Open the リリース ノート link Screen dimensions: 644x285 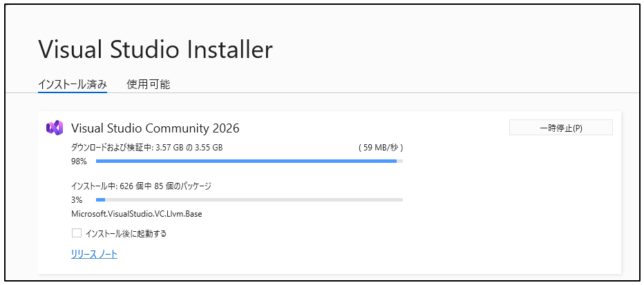point(94,254)
